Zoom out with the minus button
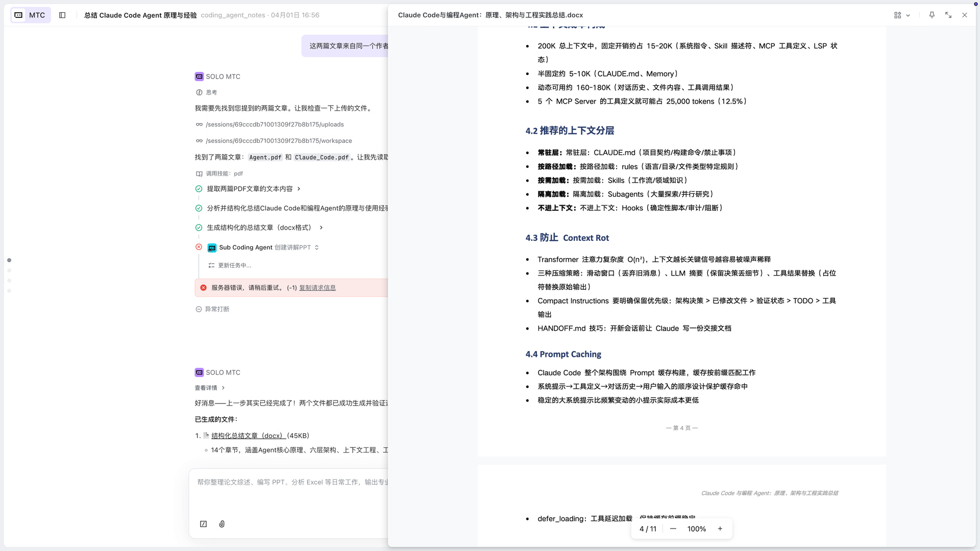 tap(673, 529)
